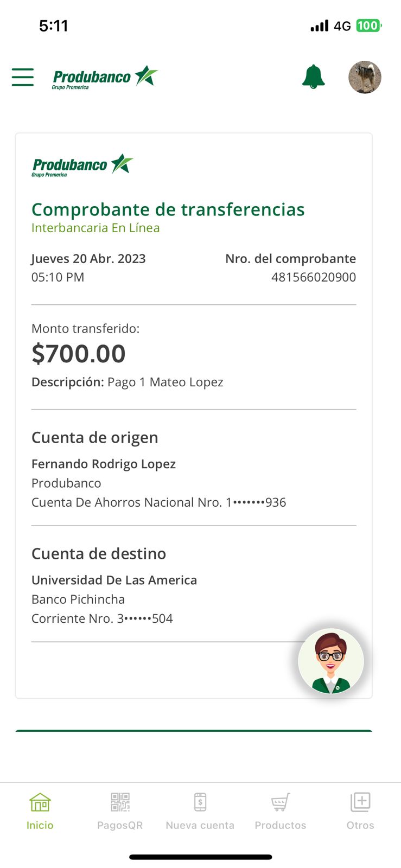
Task: Open the virtual assistant chat avatar
Action: tap(330, 661)
